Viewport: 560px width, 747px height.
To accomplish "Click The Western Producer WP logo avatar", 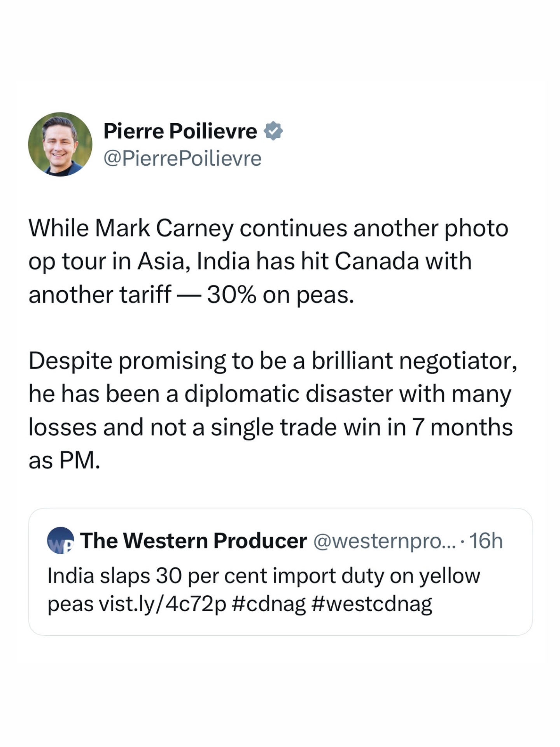I will click(60, 541).
